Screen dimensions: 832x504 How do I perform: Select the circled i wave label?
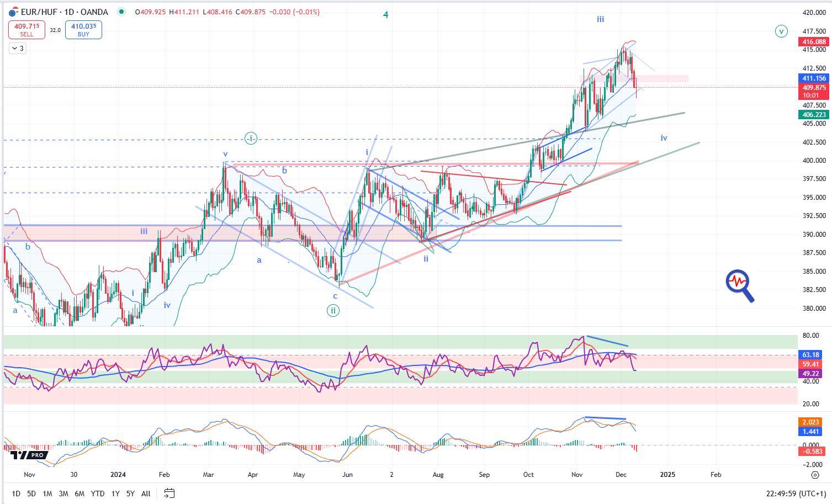pos(251,138)
